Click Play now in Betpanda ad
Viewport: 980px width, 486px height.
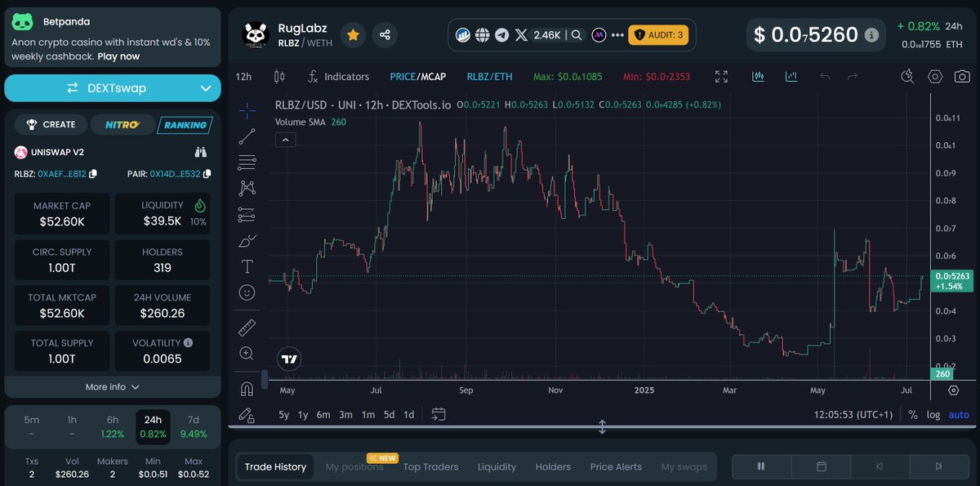[118, 56]
